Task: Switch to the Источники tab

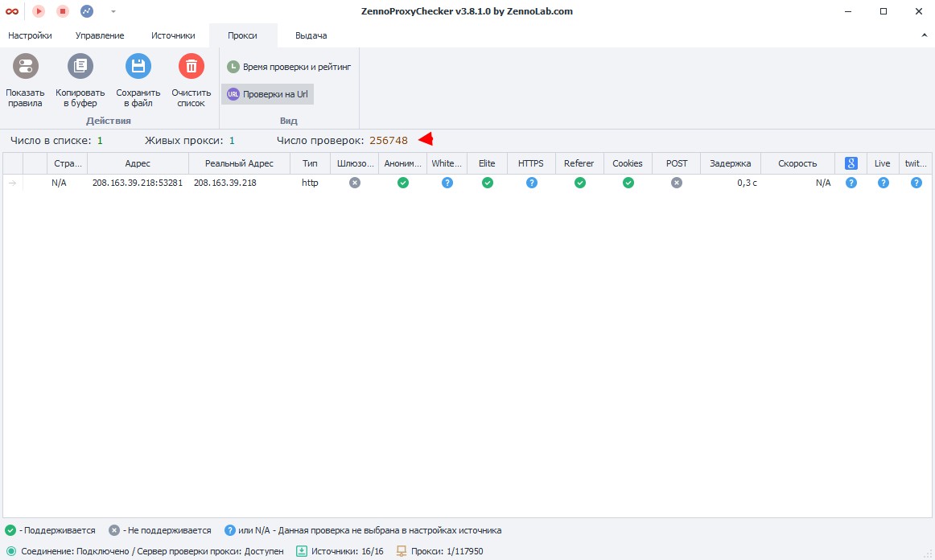Action: [173, 35]
